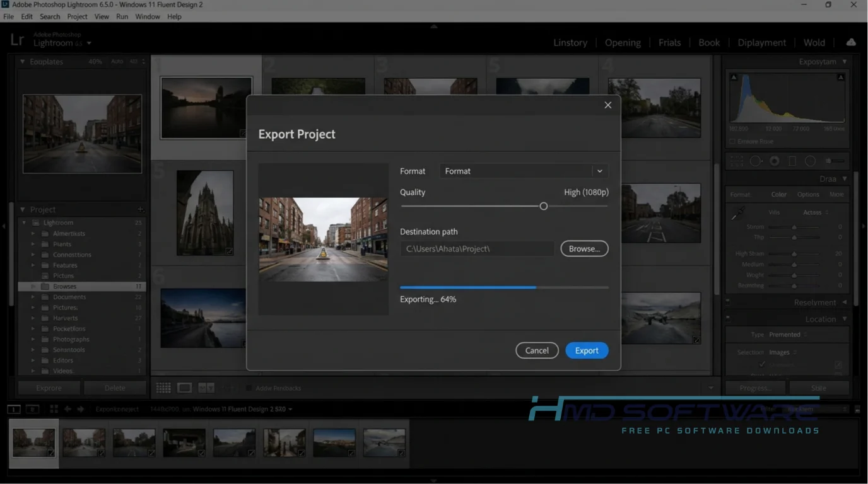Viewport: 868px width, 484px height.
Task: Open the Search menu
Action: click(x=50, y=16)
